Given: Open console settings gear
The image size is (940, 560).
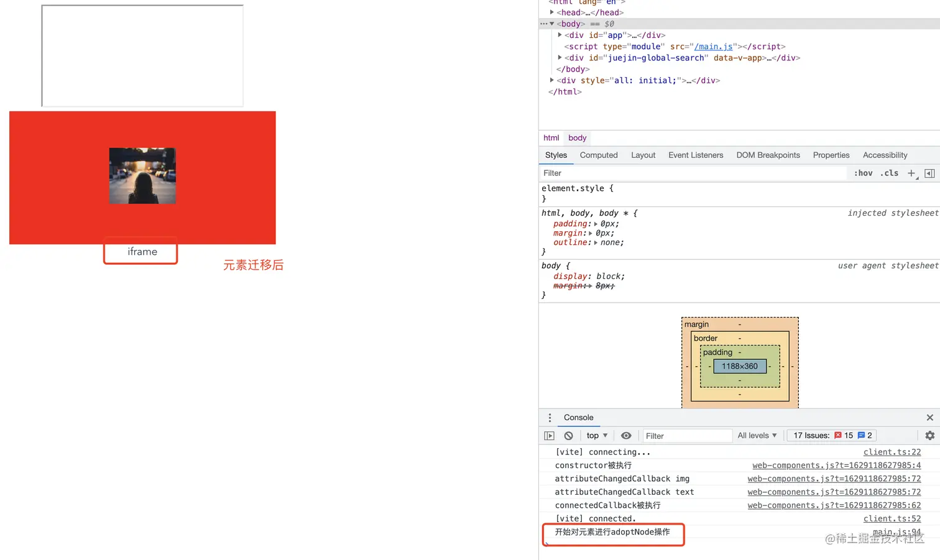Looking at the screenshot, I should coord(929,436).
